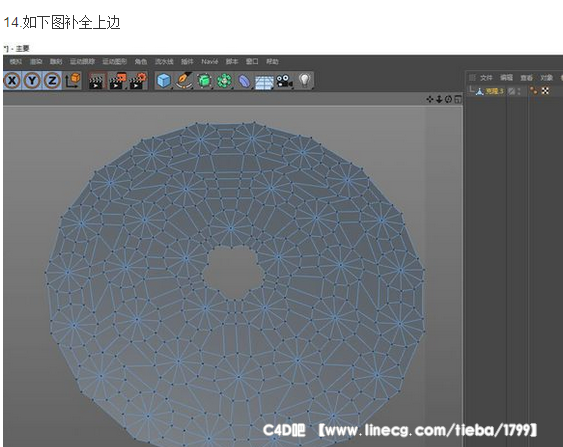
Task: Open the 插件 menu
Action: 187,62
